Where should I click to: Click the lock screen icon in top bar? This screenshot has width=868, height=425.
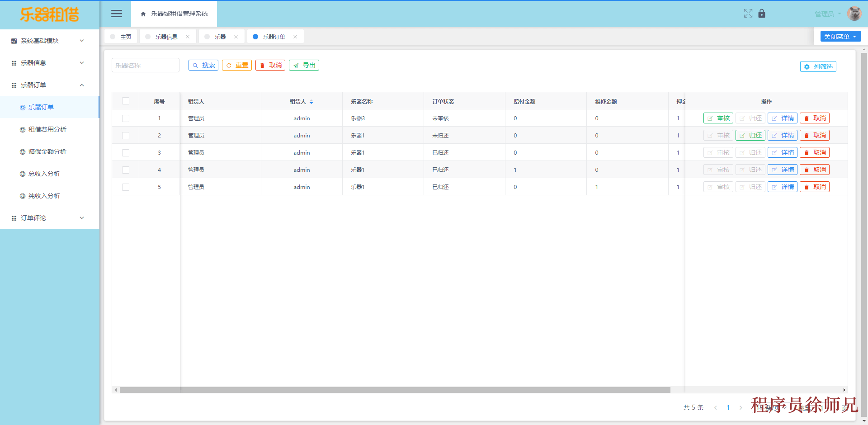pyautogui.click(x=762, y=14)
